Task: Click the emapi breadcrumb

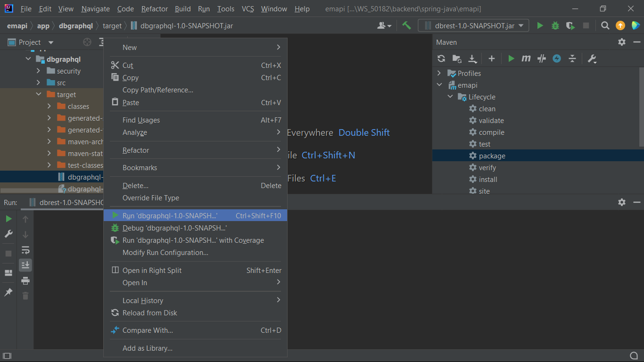Action: 17,26
